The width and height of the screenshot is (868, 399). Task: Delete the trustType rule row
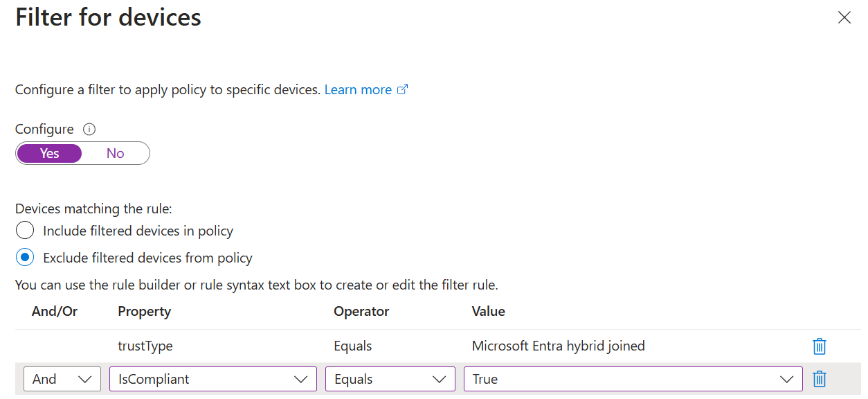[820, 346]
